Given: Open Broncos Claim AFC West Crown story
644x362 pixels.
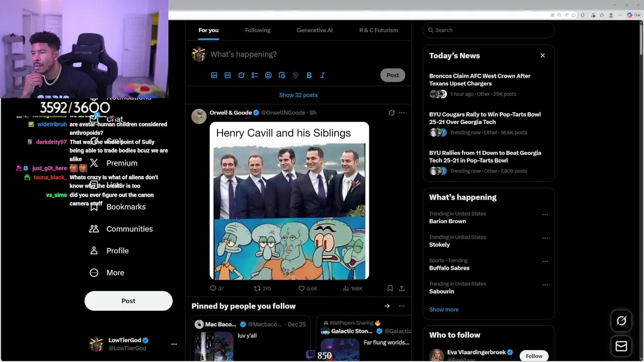Looking at the screenshot, I should (x=489, y=85).
